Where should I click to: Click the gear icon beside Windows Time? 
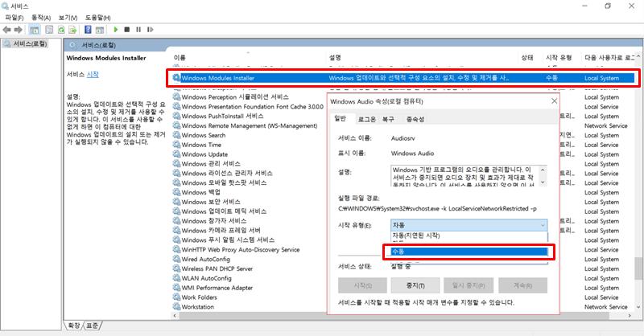[176, 145]
